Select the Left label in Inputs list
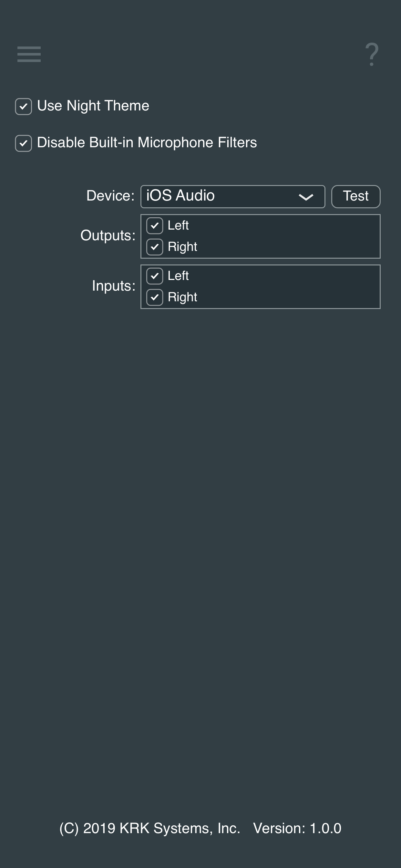Image resolution: width=401 pixels, height=868 pixels. 178,276
